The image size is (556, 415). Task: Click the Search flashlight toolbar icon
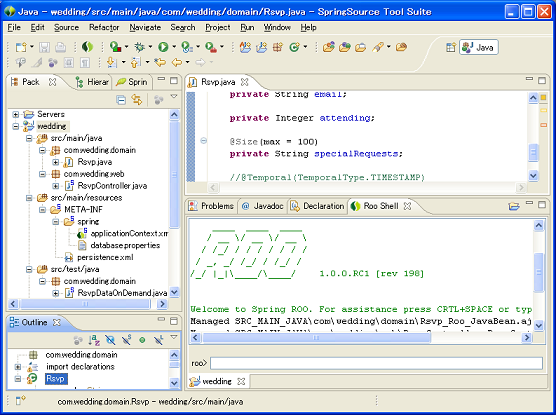click(378, 47)
